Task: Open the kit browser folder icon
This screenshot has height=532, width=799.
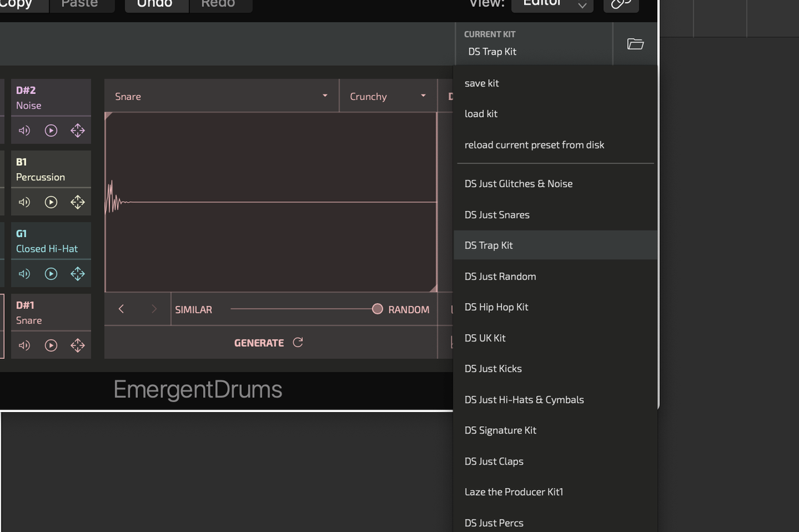Action: 635,44
